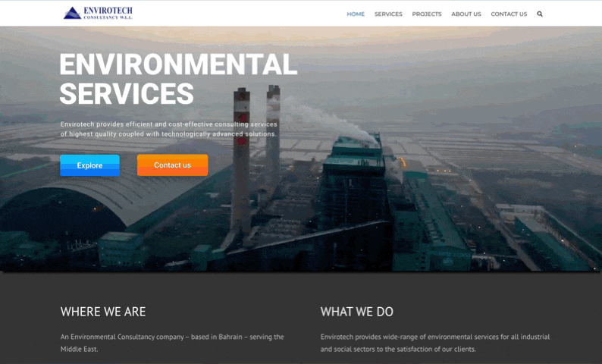Select the WHERE WE ARE heading

(103, 312)
